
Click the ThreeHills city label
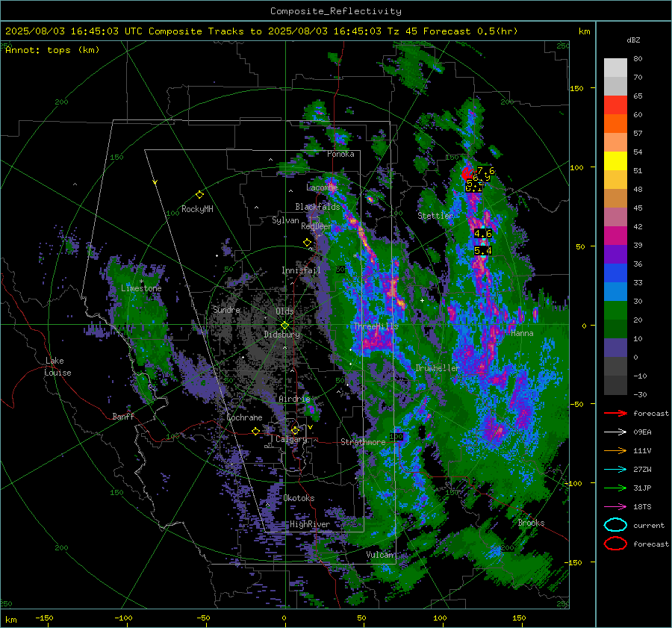tap(376, 326)
